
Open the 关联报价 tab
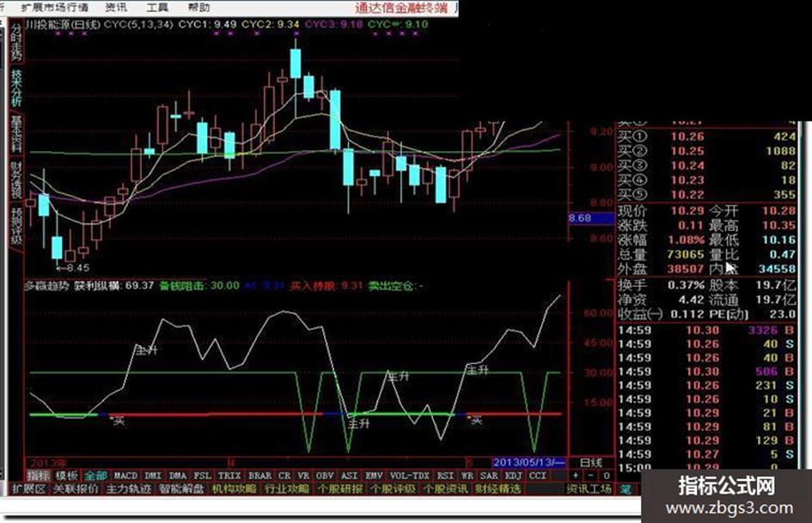[x=76, y=489]
